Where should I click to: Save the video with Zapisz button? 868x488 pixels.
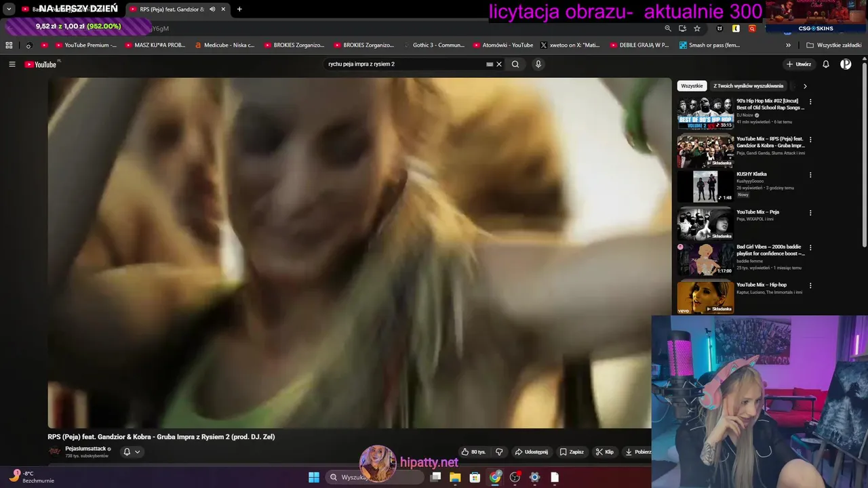(x=572, y=452)
